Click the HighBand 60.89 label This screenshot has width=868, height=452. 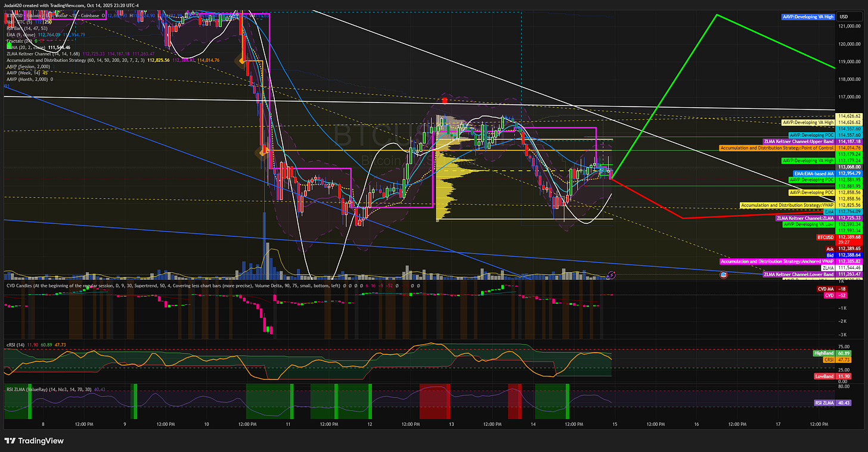pyautogui.click(x=832, y=353)
